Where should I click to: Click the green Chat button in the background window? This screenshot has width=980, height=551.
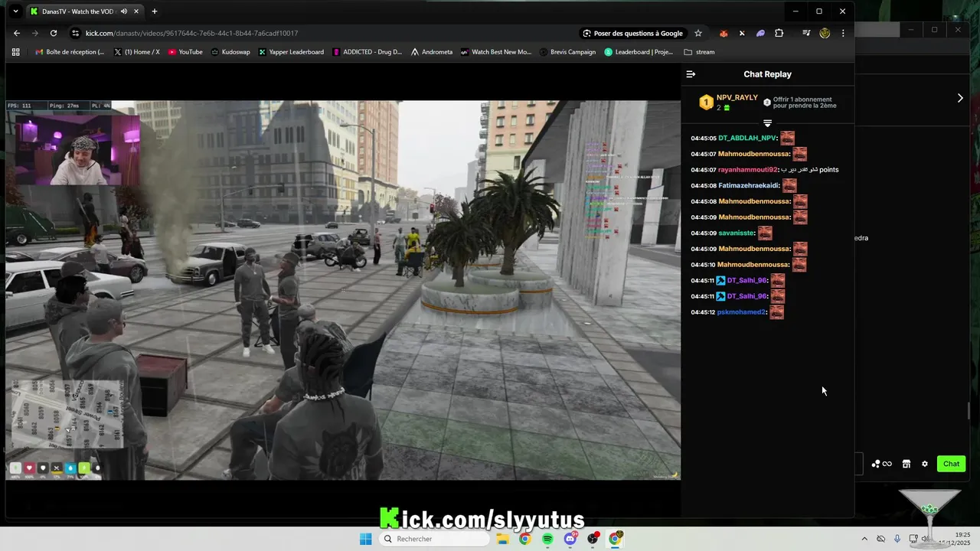(951, 464)
